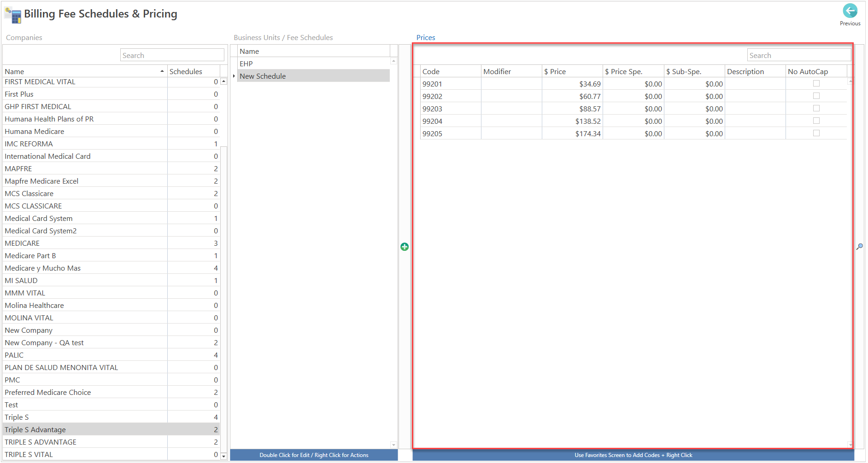
Task: Toggle No AutoCap checkbox for code 99203
Action: (816, 108)
